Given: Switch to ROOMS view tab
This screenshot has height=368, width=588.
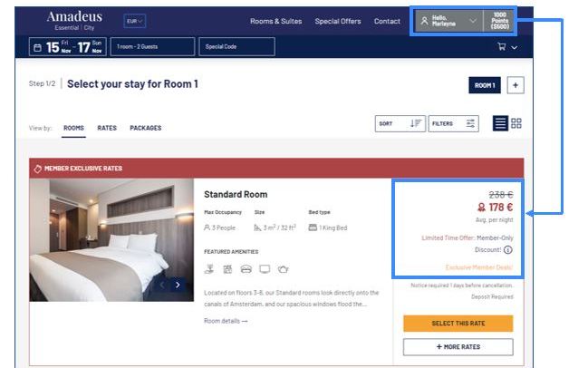Looking at the screenshot, I should coord(73,128).
